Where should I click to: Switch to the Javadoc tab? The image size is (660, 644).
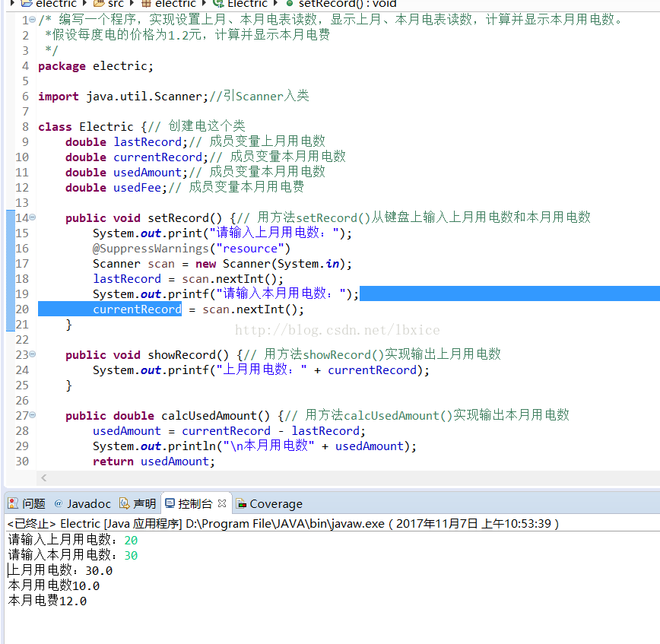click(x=82, y=503)
